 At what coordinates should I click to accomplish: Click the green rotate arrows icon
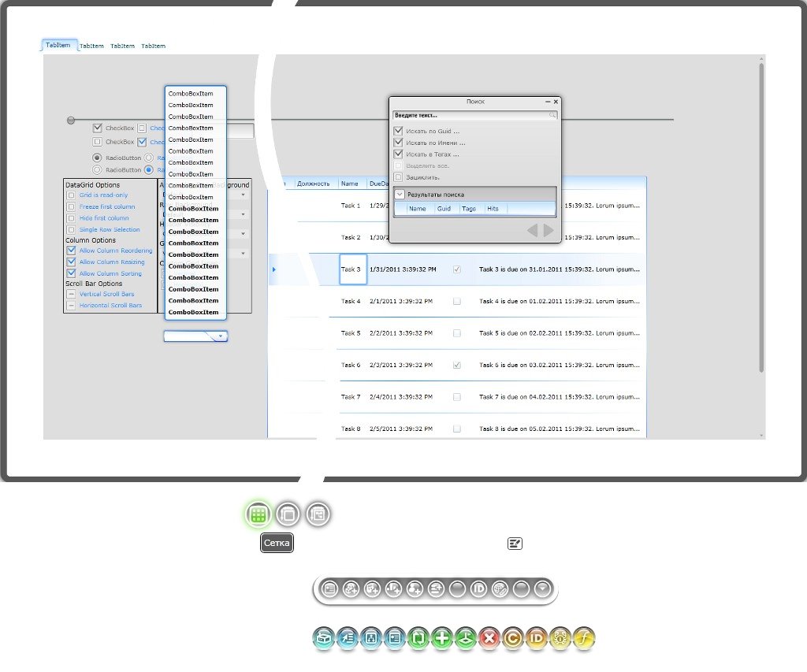click(418, 639)
